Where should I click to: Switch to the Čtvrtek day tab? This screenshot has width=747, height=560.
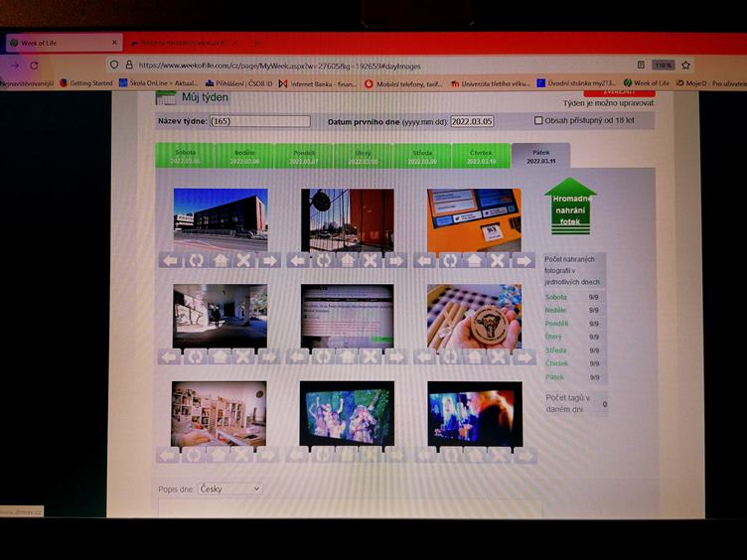(481, 157)
